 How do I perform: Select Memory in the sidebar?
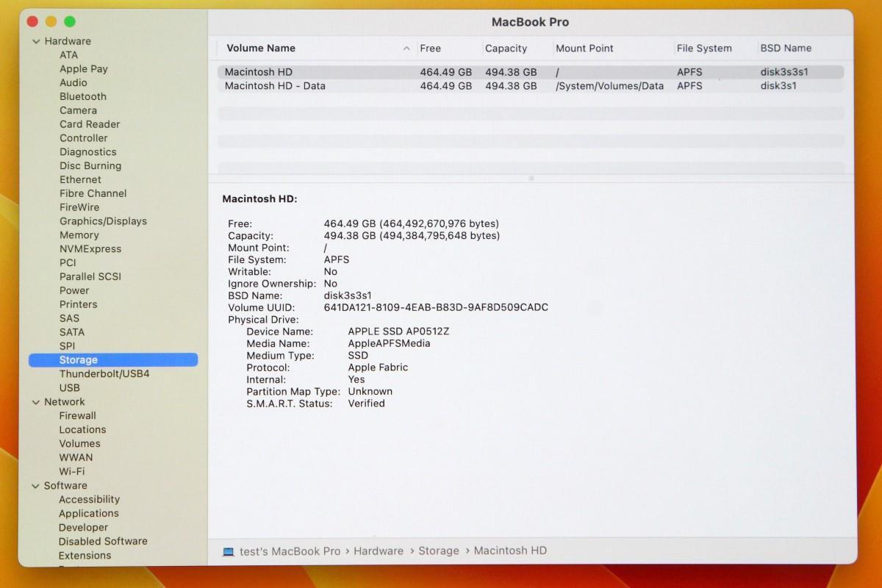79,235
